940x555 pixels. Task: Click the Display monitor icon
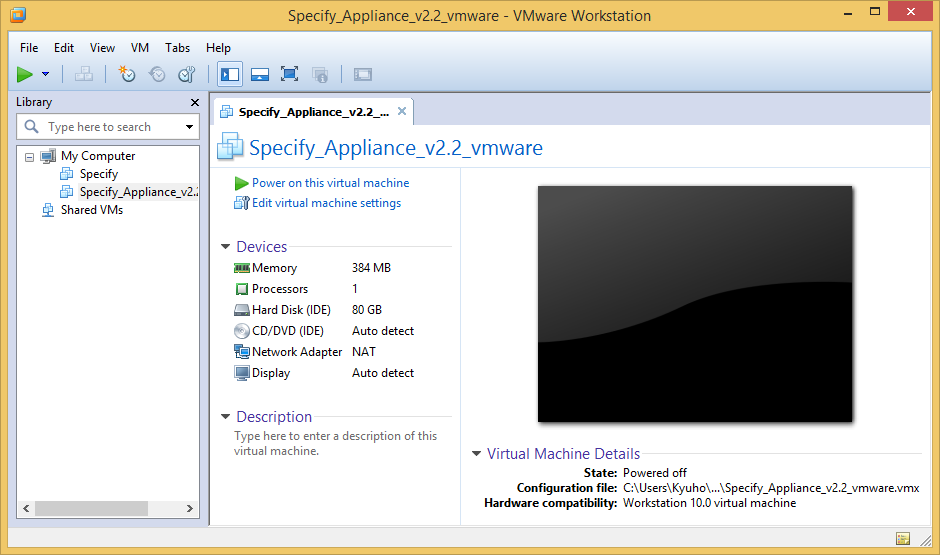242,373
